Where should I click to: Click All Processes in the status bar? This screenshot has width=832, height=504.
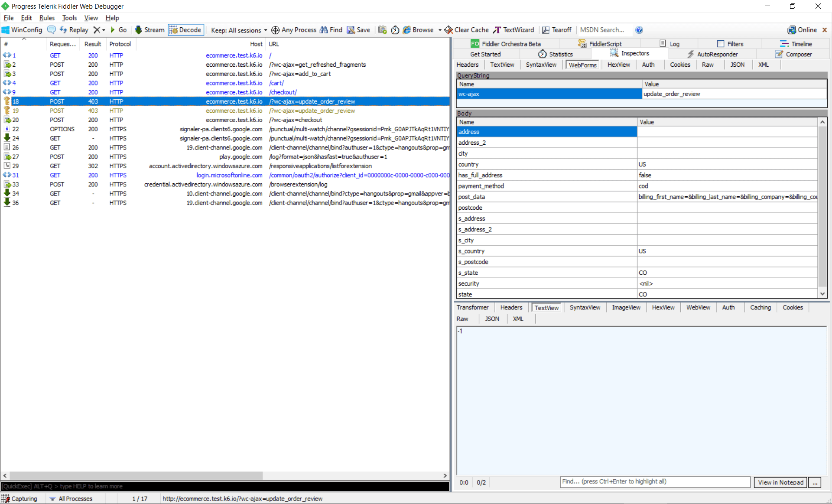tap(76, 498)
